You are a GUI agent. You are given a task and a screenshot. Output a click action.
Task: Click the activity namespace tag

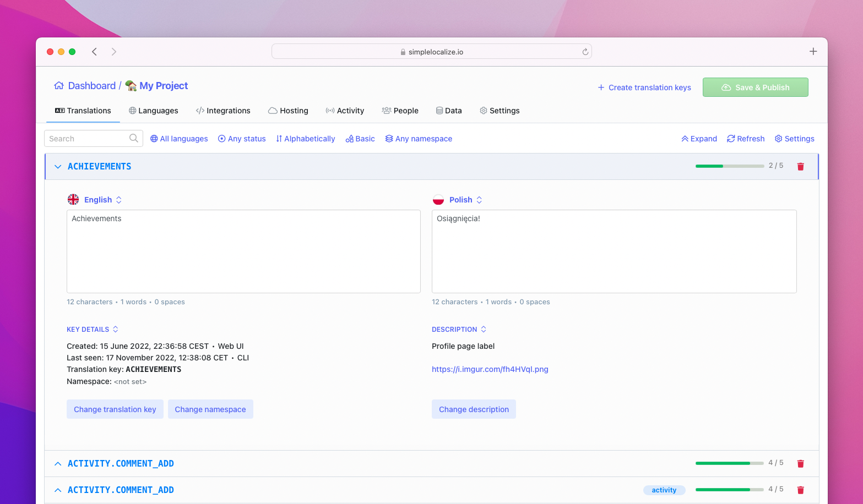[664, 490]
